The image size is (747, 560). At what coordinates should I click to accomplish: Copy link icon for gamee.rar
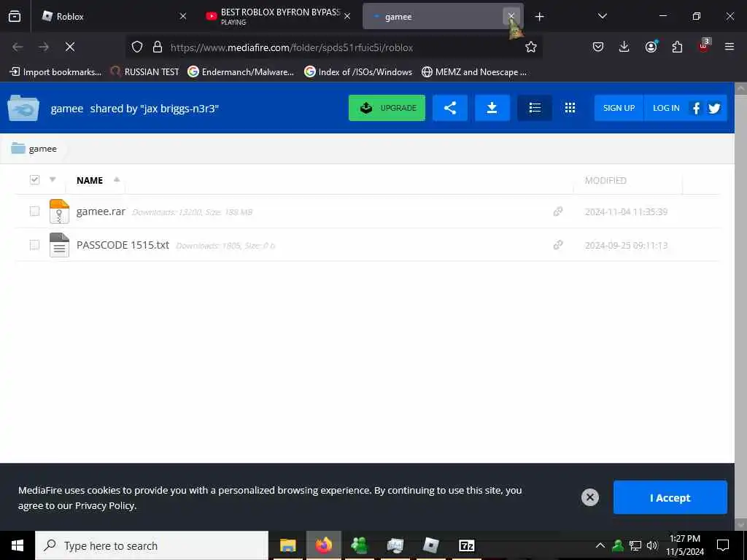(558, 211)
